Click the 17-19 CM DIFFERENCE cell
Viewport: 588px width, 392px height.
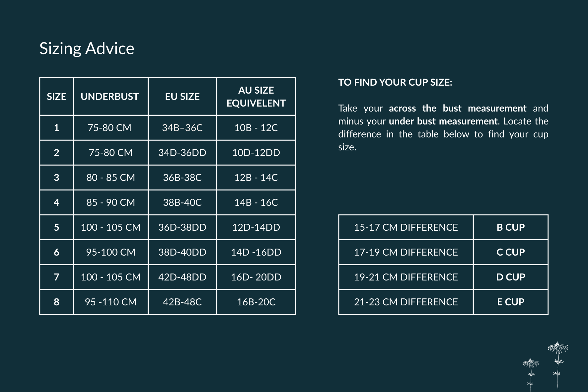tap(406, 252)
